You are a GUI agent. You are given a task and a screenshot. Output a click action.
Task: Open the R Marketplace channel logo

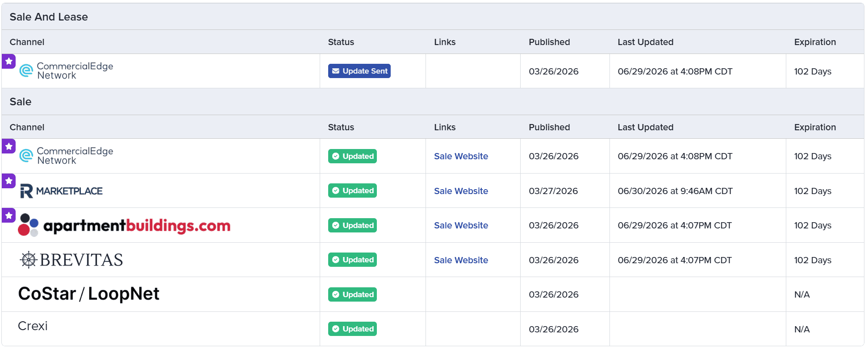pyautogui.click(x=61, y=191)
